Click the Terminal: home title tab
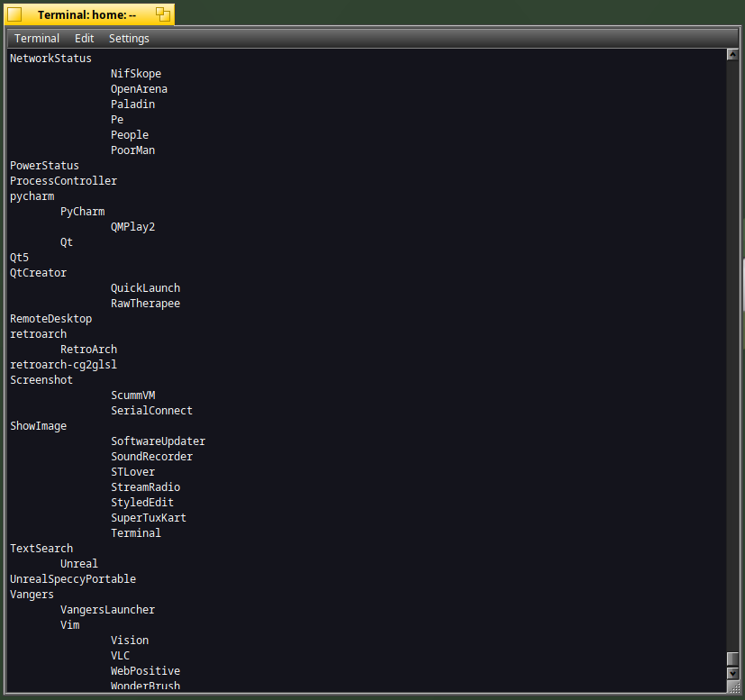This screenshot has height=700, width=745. [x=86, y=14]
